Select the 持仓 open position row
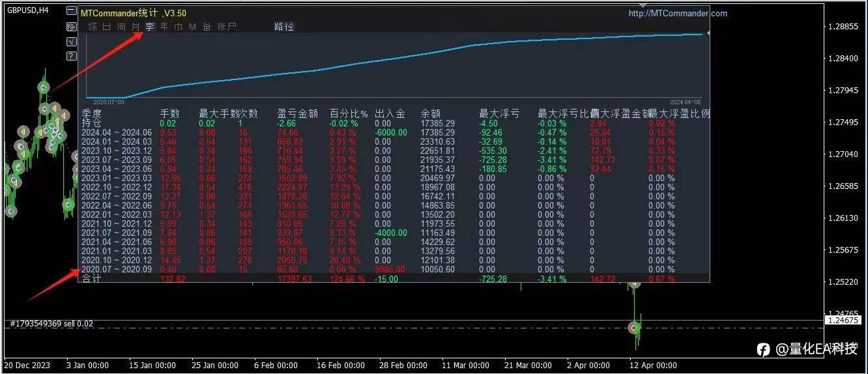The image size is (868, 374). [x=393, y=123]
